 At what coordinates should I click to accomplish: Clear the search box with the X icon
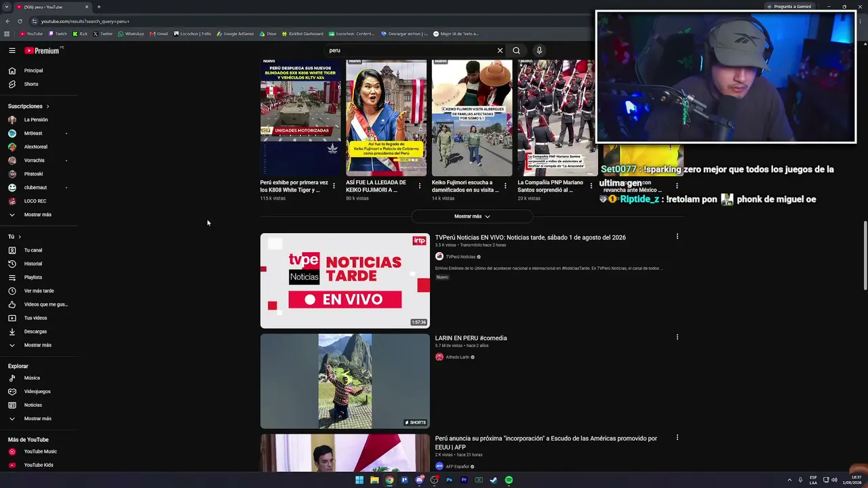click(500, 50)
